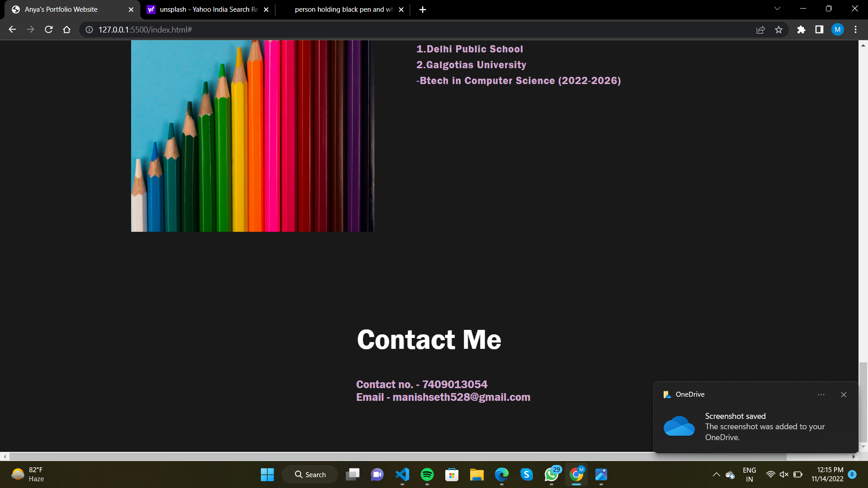Toggle the volume icon in system tray
868x488 pixels.
tap(783, 474)
